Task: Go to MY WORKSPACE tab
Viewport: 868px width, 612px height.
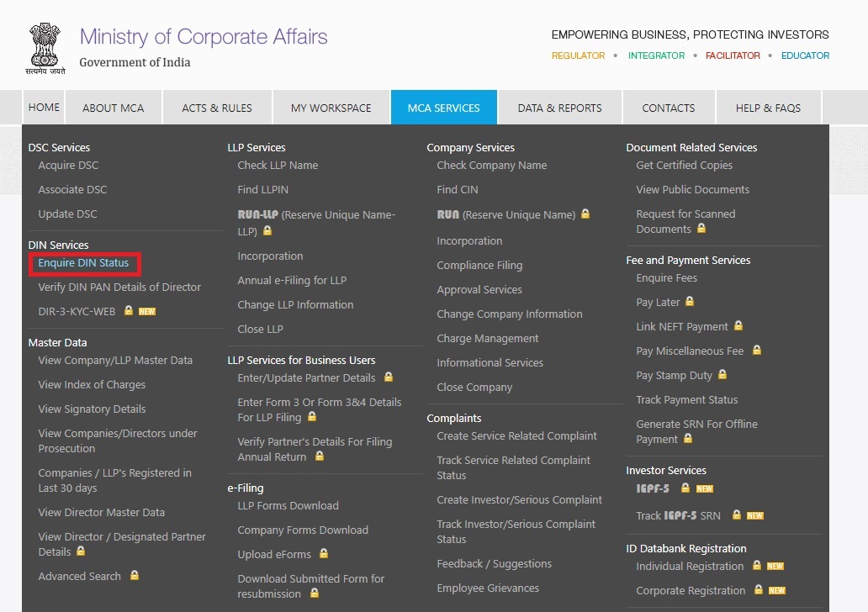Action: coord(331,108)
